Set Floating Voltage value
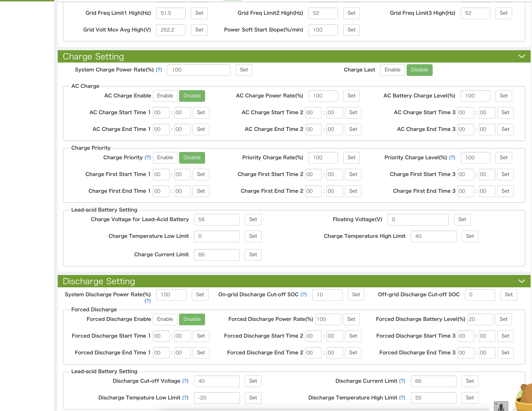Screen dimensions: 532x411 coord(462,220)
